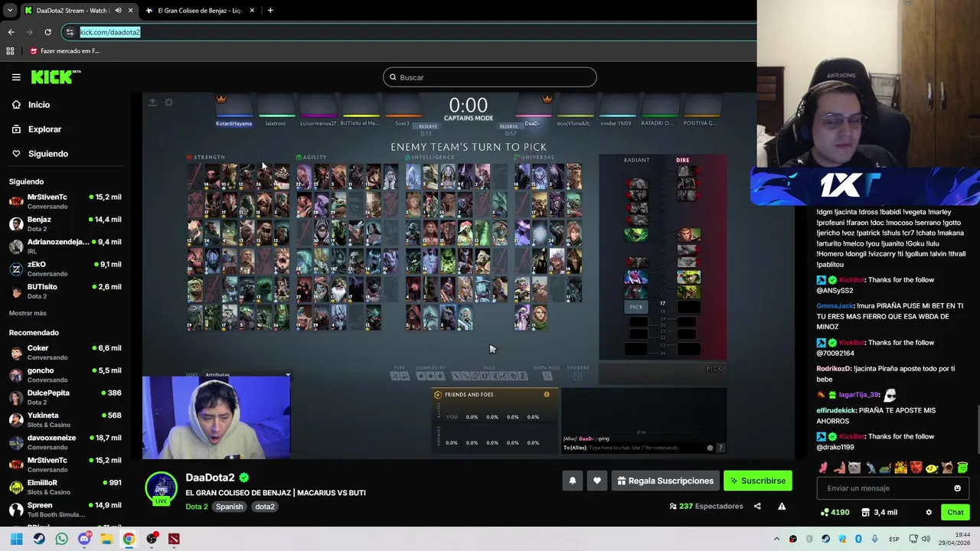Mute the DaaDota2 Stream tab audio icon
The width and height of the screenshot is (980, 551).
point(118,11)
